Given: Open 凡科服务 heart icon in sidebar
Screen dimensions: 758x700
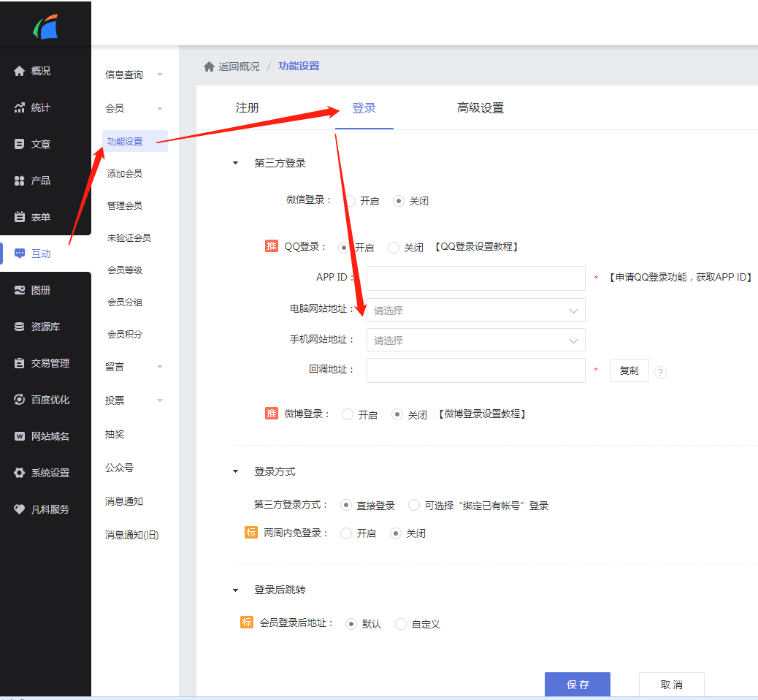Looking at the screenshot, I should [x=19, y=509].
